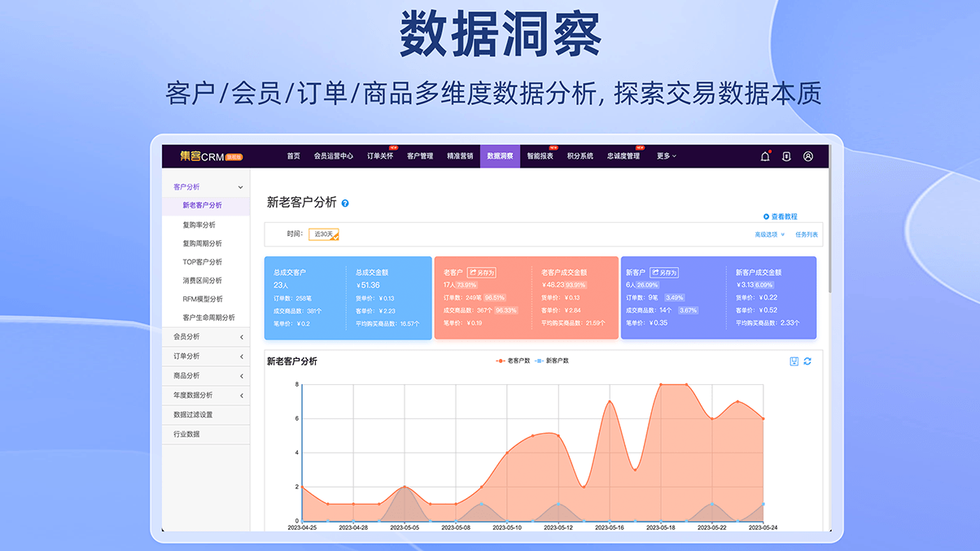Click the 总成交客户 23人 value

tap(282, 286)
